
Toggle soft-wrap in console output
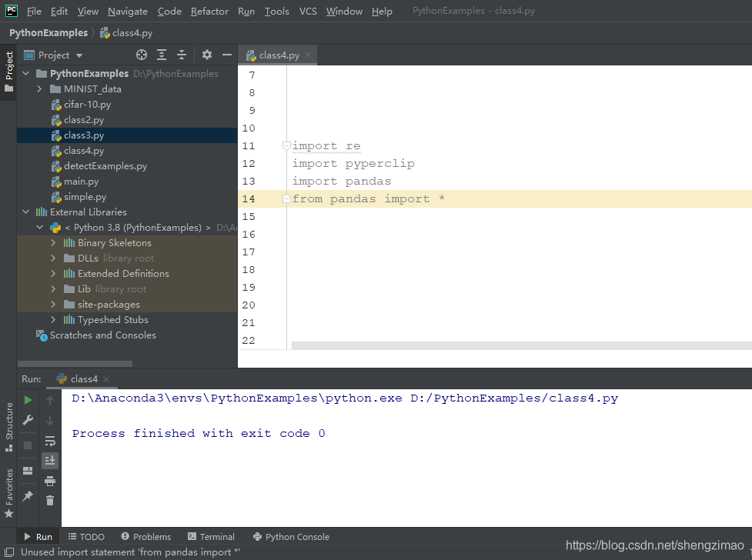point(50,442)
